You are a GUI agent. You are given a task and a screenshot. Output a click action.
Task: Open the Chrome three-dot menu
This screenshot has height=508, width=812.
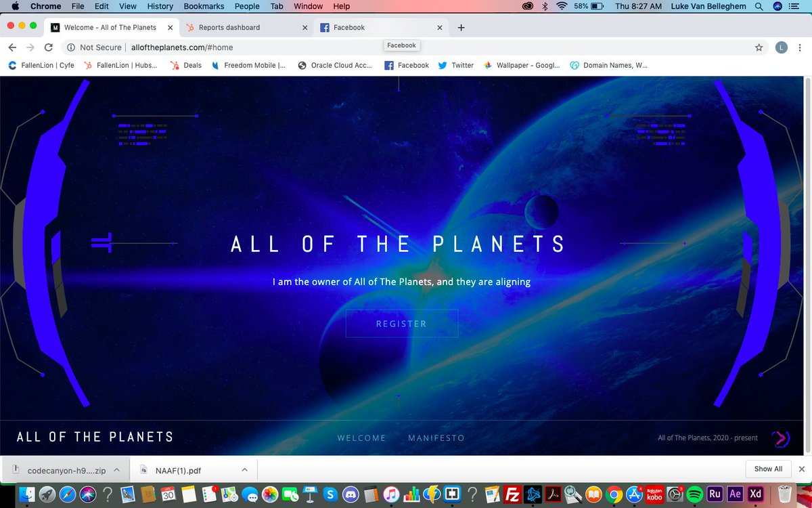tap(800, 48)
